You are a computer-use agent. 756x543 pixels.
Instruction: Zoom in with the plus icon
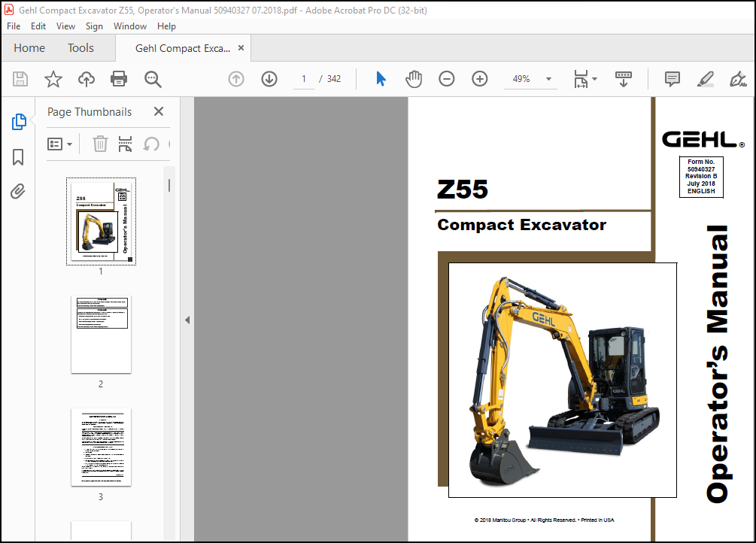pyautogui.click(x=480, y=79)
